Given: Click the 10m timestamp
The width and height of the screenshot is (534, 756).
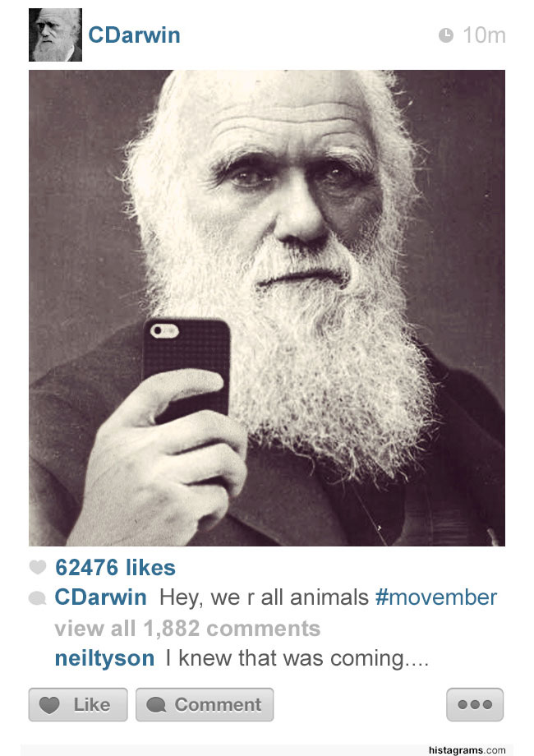Looking at the screenshot, I should (484, 35).
